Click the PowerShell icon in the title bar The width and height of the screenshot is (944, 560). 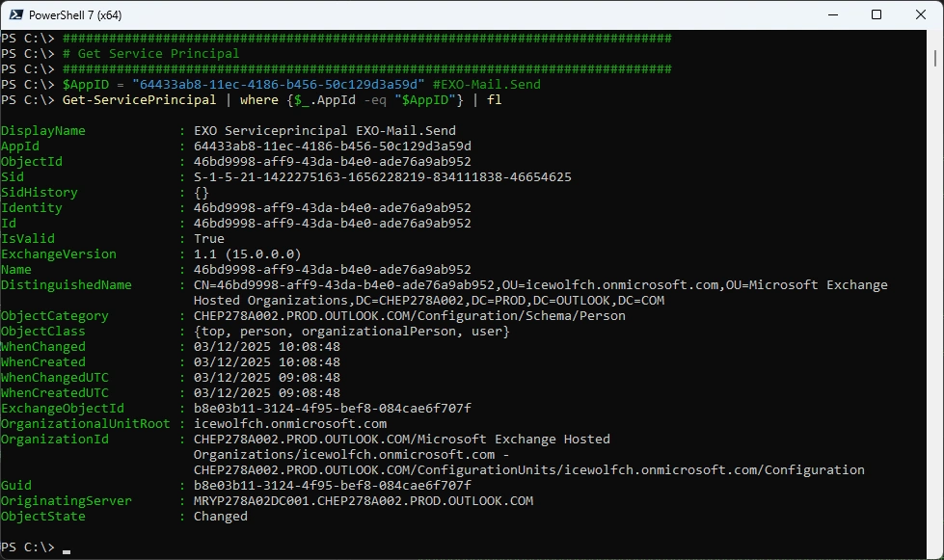point(15,14)
